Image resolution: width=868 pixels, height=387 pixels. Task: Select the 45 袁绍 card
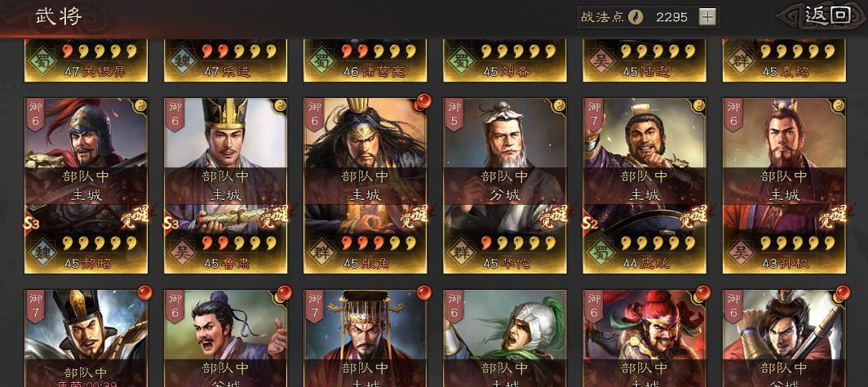(785, 60)
